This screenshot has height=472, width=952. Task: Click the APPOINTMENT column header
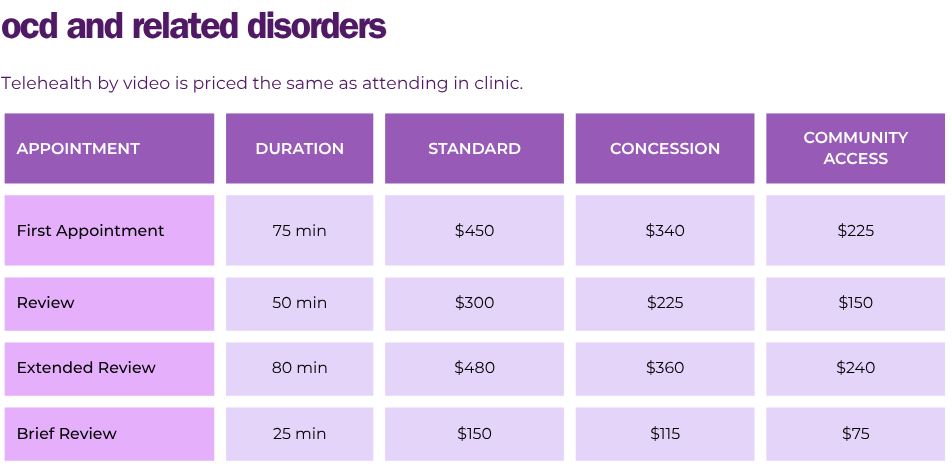(x=109, y=148)
